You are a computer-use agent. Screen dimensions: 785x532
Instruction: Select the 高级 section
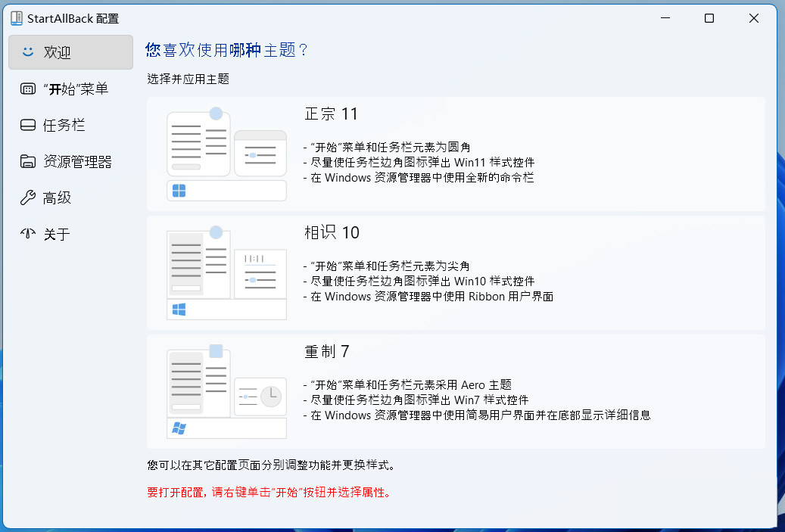pyautogui.click(x=70, y=198)
